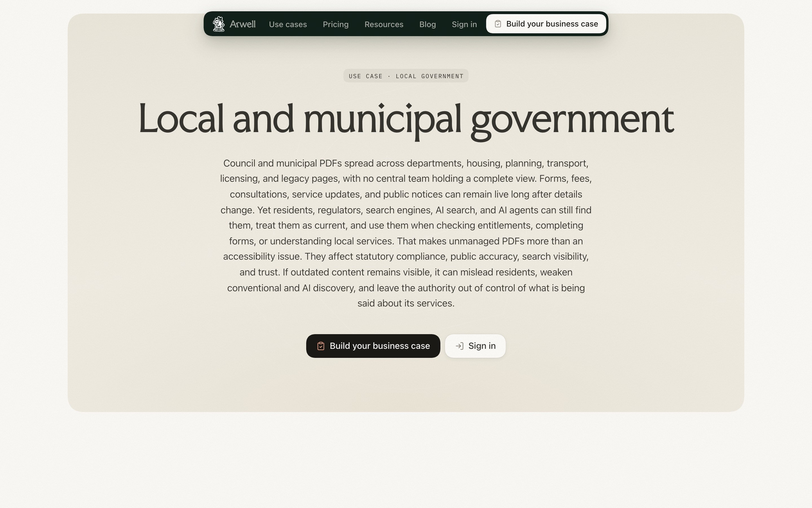Open the Resources menu
Image resolution: width=812 pixels, height=508 pixels.
(384, 24)
